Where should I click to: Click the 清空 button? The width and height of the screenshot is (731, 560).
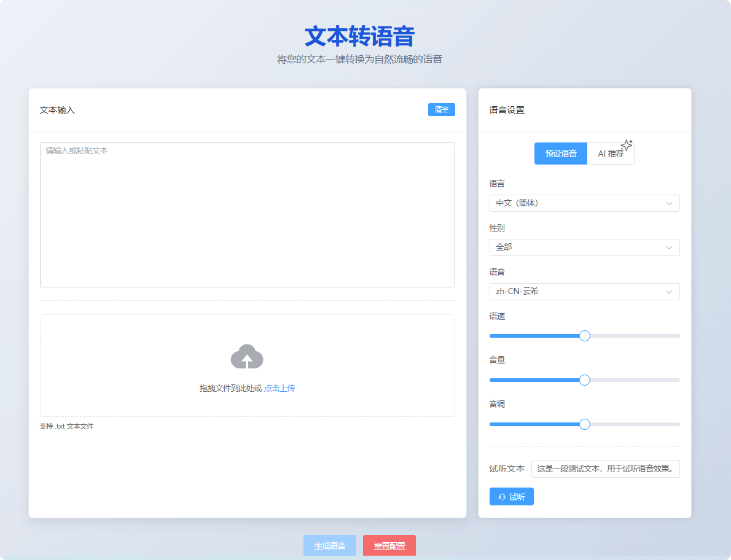pos(442,109)
